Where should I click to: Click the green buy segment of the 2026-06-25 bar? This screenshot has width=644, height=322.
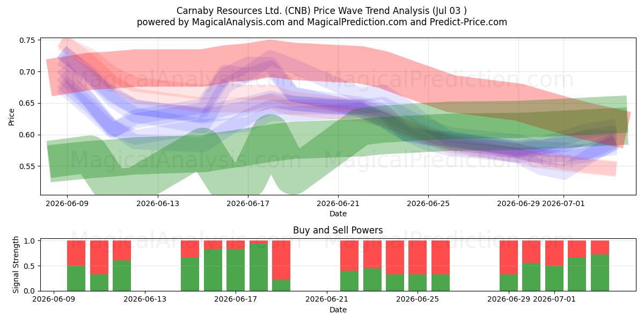[x=418, y=282]
